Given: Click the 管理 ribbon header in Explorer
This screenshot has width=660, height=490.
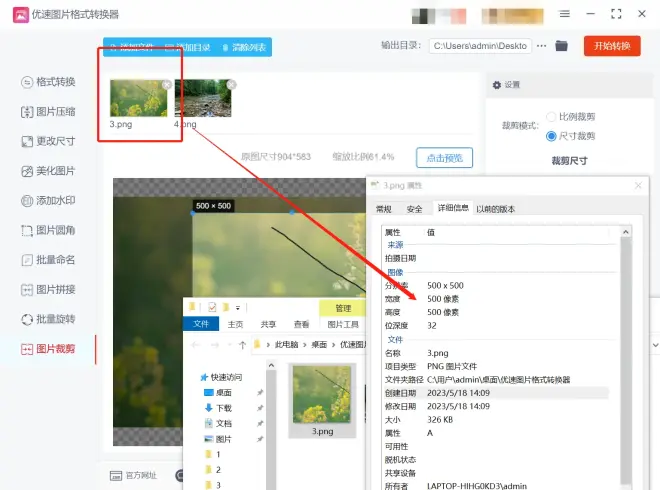Looking at the screenshot, I should tap(343, 308).
